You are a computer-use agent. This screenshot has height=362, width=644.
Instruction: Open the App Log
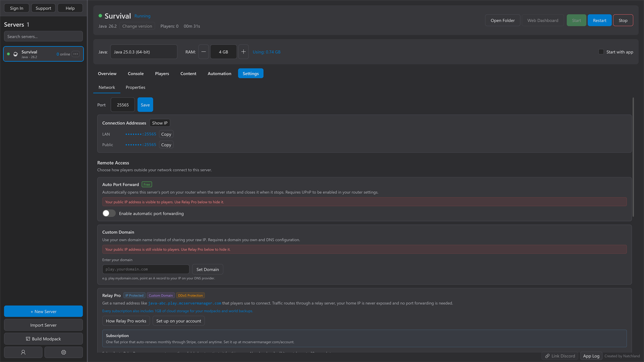(591, 356)
